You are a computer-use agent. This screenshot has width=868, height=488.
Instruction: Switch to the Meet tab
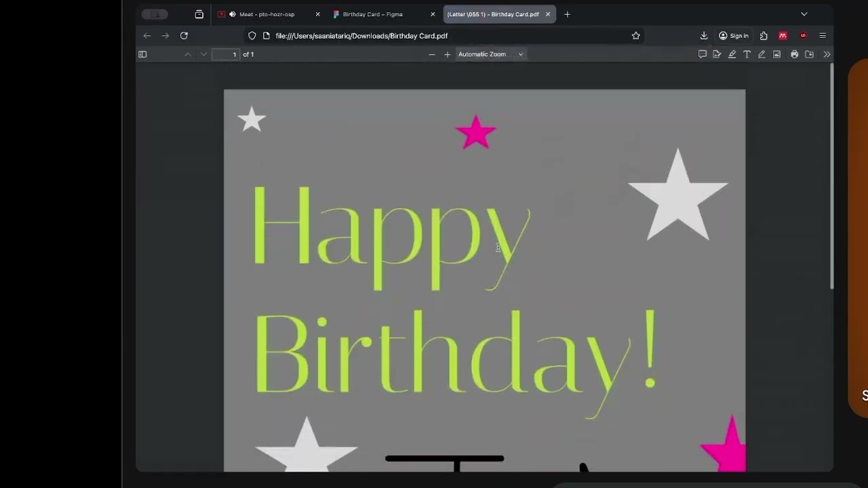[x=269, y=14]
